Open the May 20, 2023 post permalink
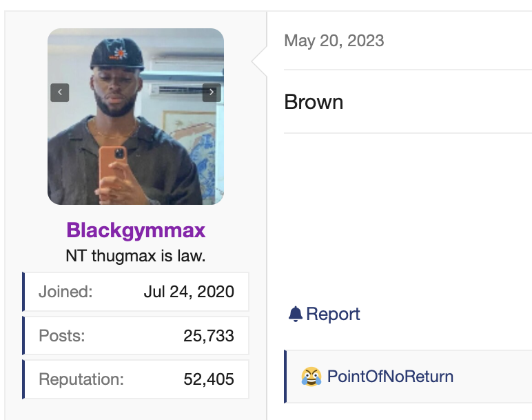 click(334, 41)
